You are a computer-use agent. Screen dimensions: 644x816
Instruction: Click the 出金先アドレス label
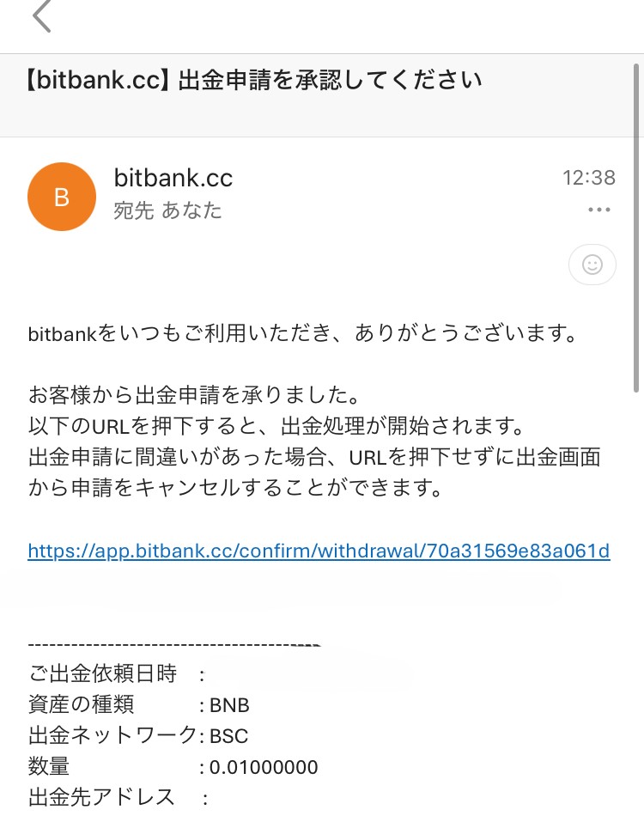pos(101,797)
